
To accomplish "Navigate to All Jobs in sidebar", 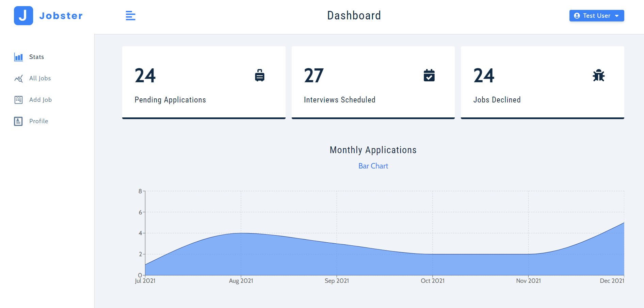I will pos(40,78).
